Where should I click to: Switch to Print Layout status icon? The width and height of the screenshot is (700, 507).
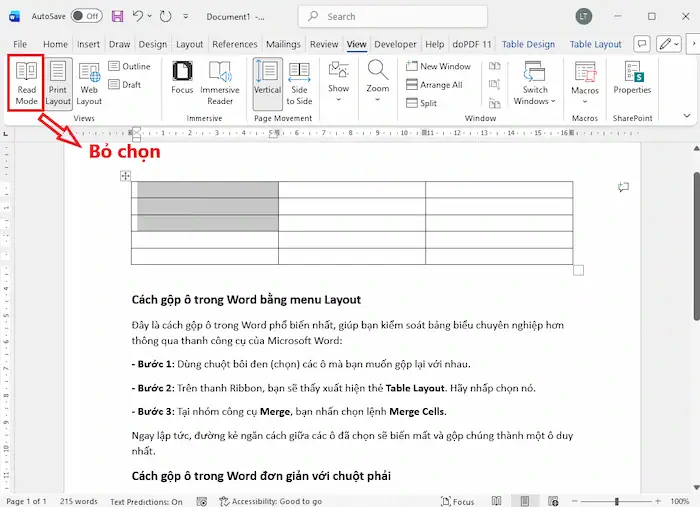tap(525, 501)
